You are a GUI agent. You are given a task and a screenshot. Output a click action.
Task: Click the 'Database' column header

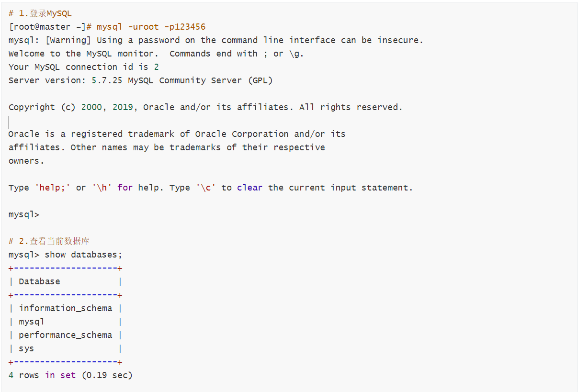pyautogui.click(x=39, y=281)
